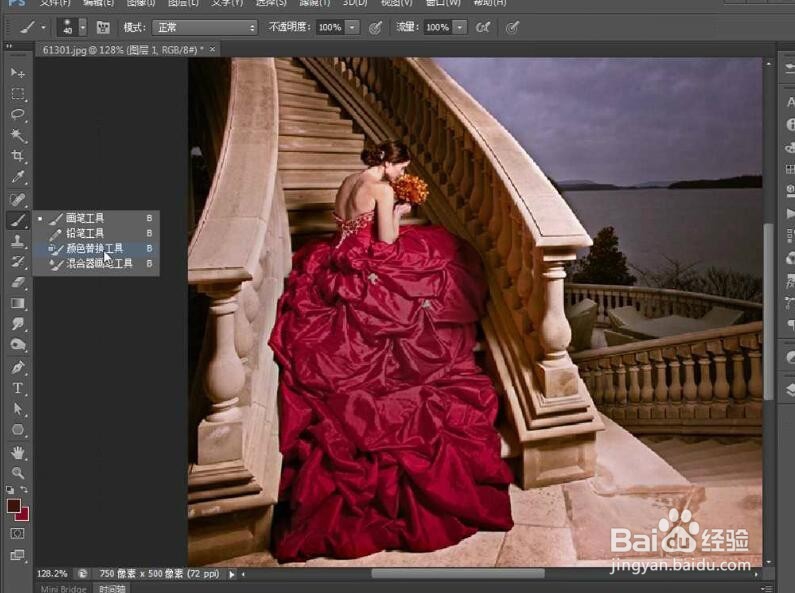Image resolution: width=795 pixels, height=593 pixels.
Task: Open the 不透明度 slider dropdown arrow
Action: [x=352, y=27]
